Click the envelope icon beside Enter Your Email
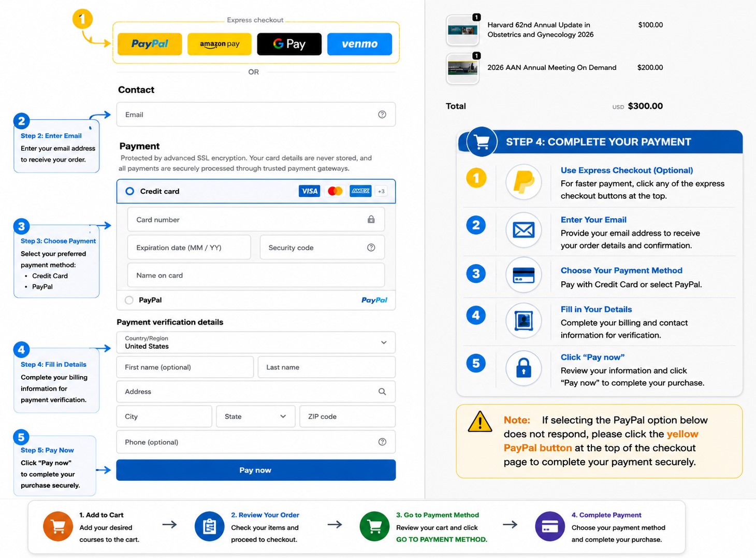Viewport: 756px width, 558px height. [x=524, y=230]
